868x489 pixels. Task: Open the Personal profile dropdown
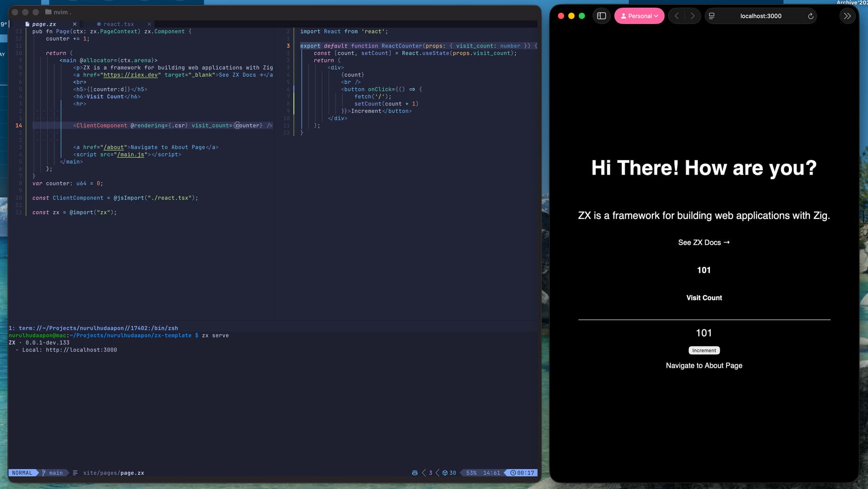(639, 16)
